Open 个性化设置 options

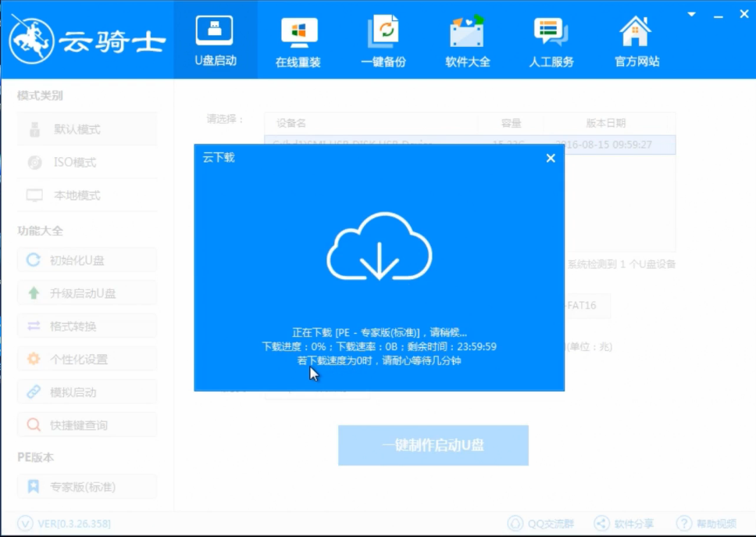pos(86,359)
